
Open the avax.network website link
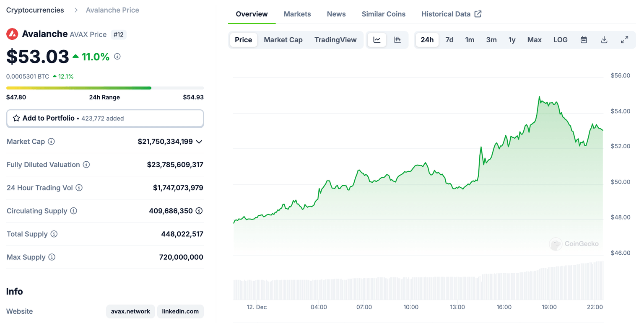click(x=130, y=311)
